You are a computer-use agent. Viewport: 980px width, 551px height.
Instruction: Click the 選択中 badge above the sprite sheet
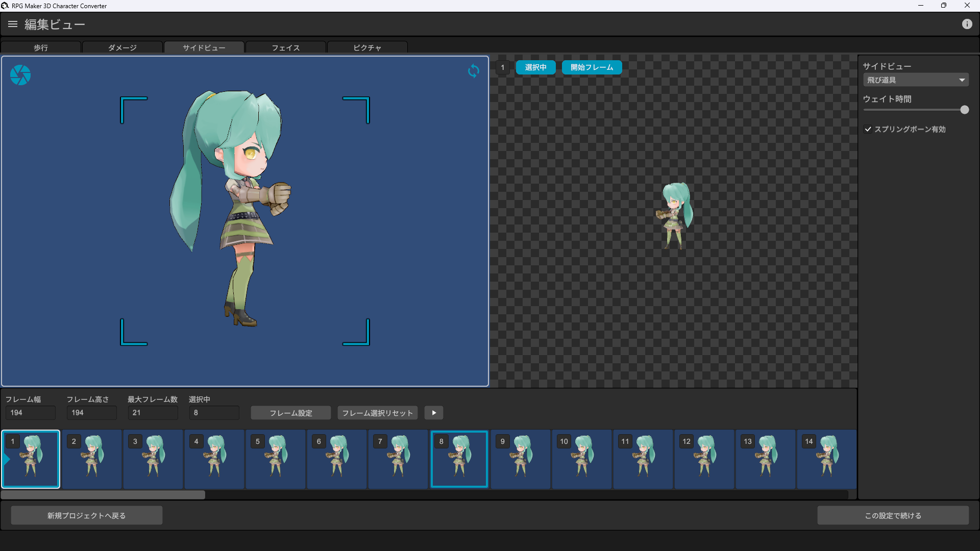point(535,67)
